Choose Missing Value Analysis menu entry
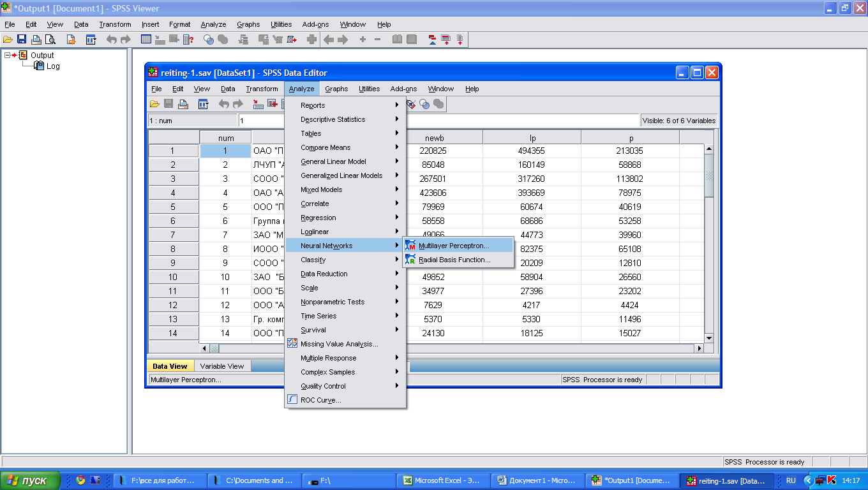The height and width of the screenshot is (490, 868). [345, 344]
